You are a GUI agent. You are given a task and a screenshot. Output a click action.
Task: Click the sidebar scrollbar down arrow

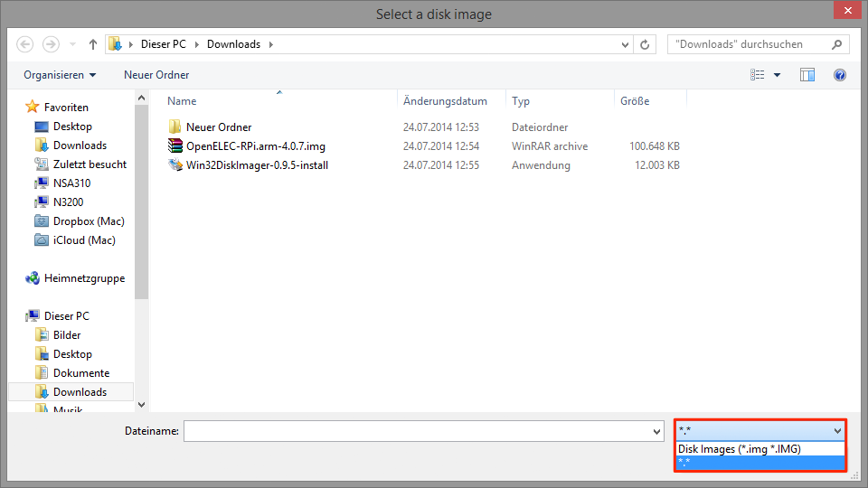coord(142,405)
